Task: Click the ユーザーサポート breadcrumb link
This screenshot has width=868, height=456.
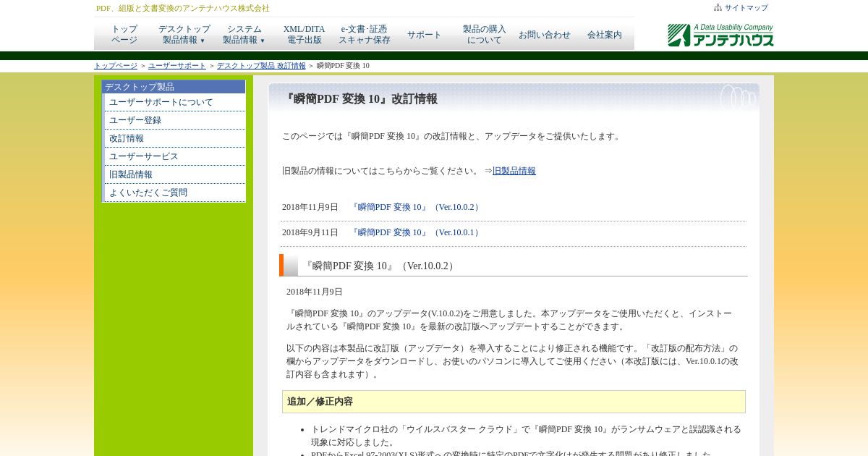Action: [177, 66]
